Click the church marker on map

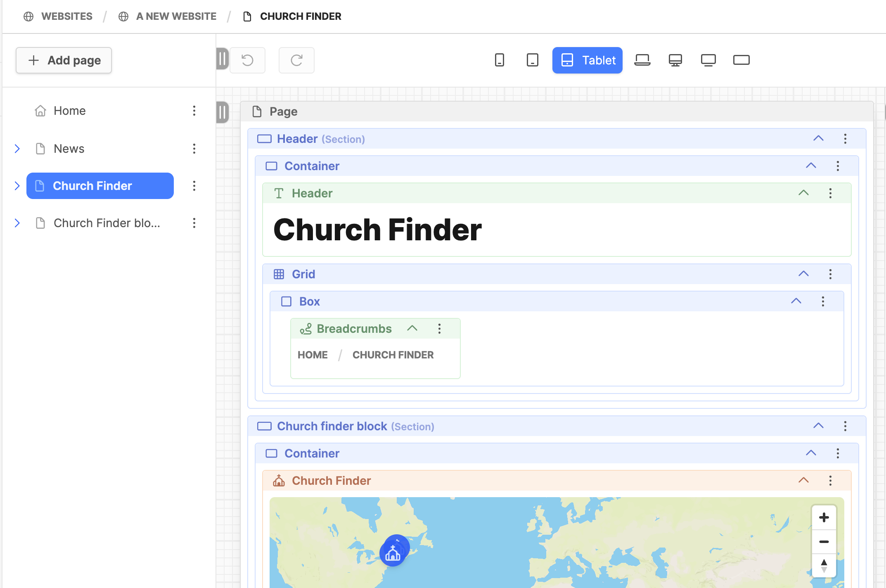pos(393,553)
